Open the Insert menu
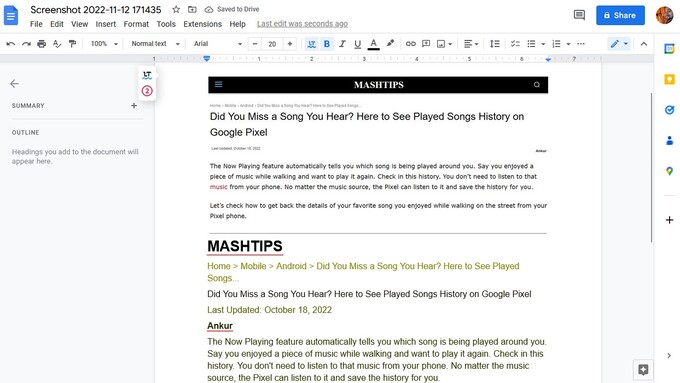The image size is (680, 383). (106, 24)
